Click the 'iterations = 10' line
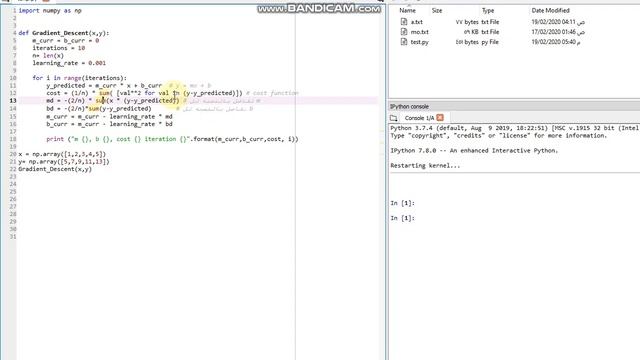 point(59,48)
